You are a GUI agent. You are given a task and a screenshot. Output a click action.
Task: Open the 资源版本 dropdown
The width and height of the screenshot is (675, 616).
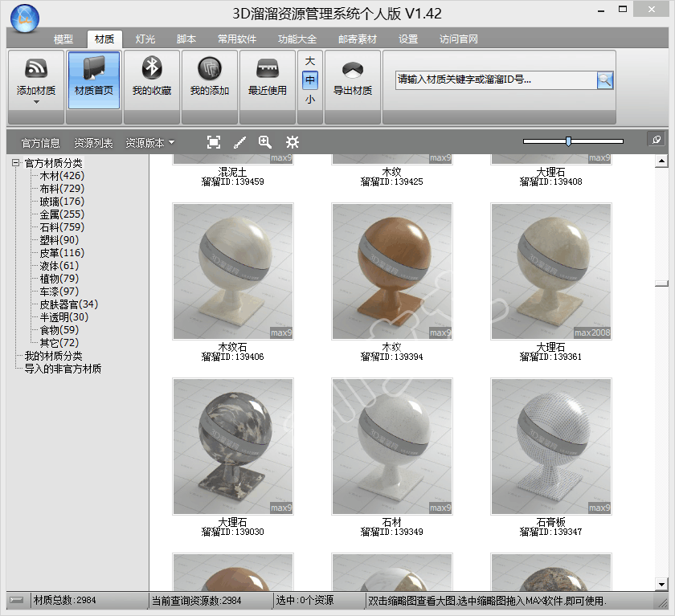pyautogui.click(x=149, y=142)
